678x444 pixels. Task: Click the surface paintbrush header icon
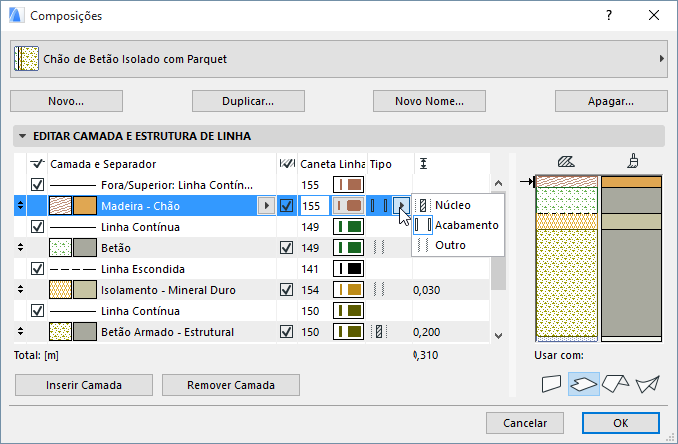pos(633,161)
